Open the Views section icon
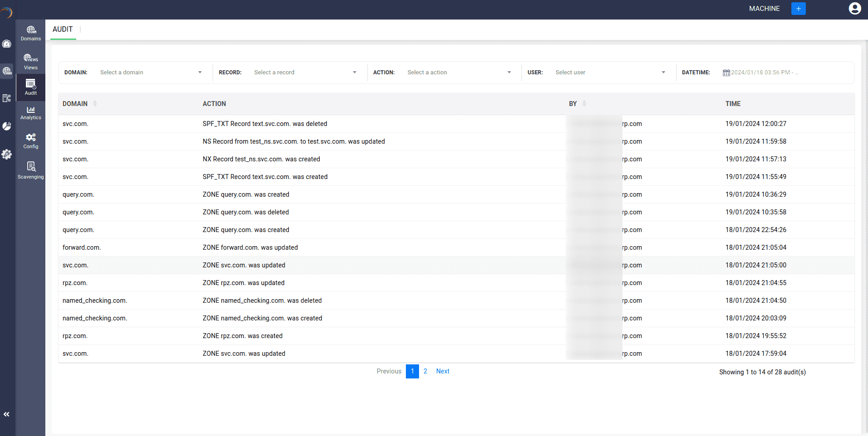This screenshot has height=436, width=868. coord(31,62)
